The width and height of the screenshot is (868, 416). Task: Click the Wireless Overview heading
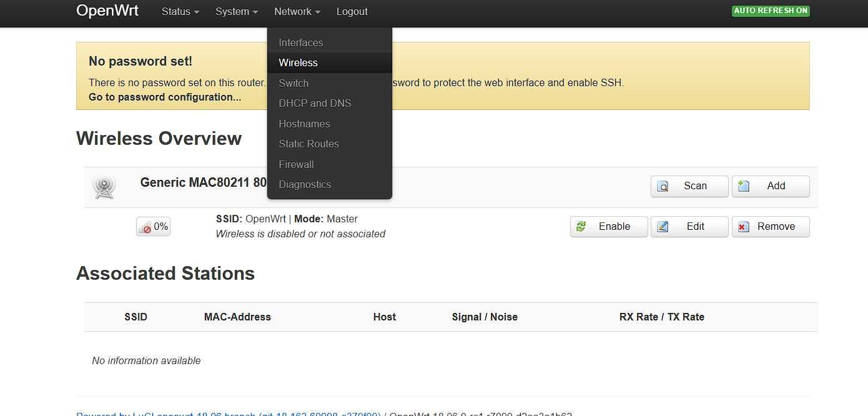[159, 139]
